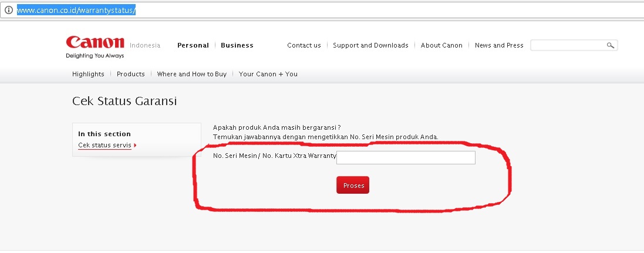Go to home via the Canon logo
The image size is (644, 253).
[x=95, y=42]
